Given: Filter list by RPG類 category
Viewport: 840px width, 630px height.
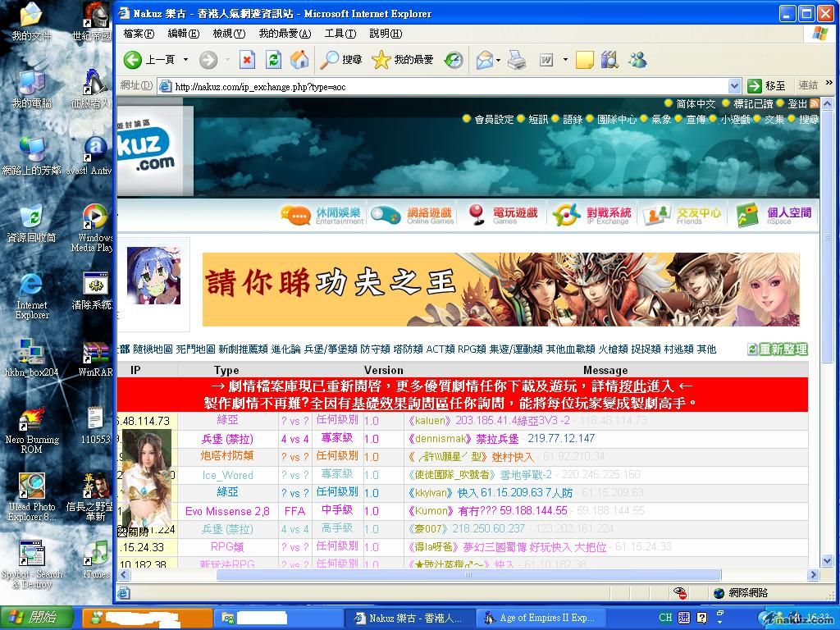Looking at the screenshot, I should pyautogui.click(x=472, y=349).
